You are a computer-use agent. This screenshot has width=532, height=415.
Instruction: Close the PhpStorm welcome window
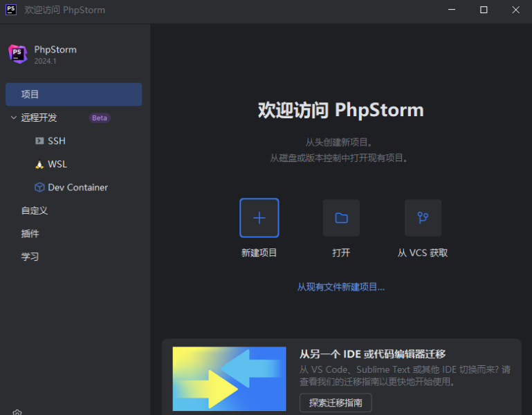click(x=515, y=10)
